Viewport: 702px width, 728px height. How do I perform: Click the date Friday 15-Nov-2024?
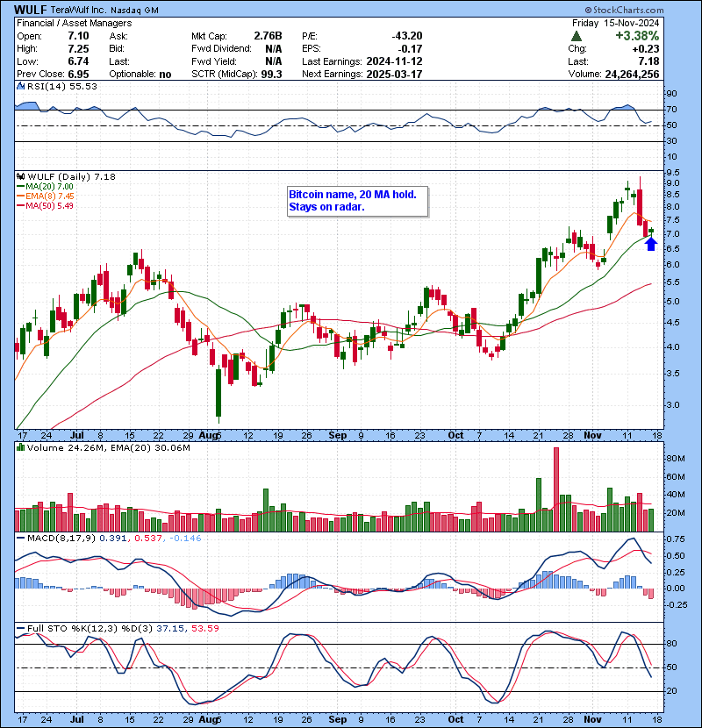point(616,23)
